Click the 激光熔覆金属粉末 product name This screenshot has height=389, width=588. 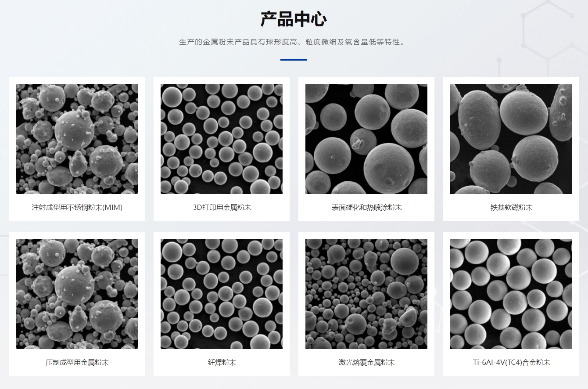tap(366, 362)
